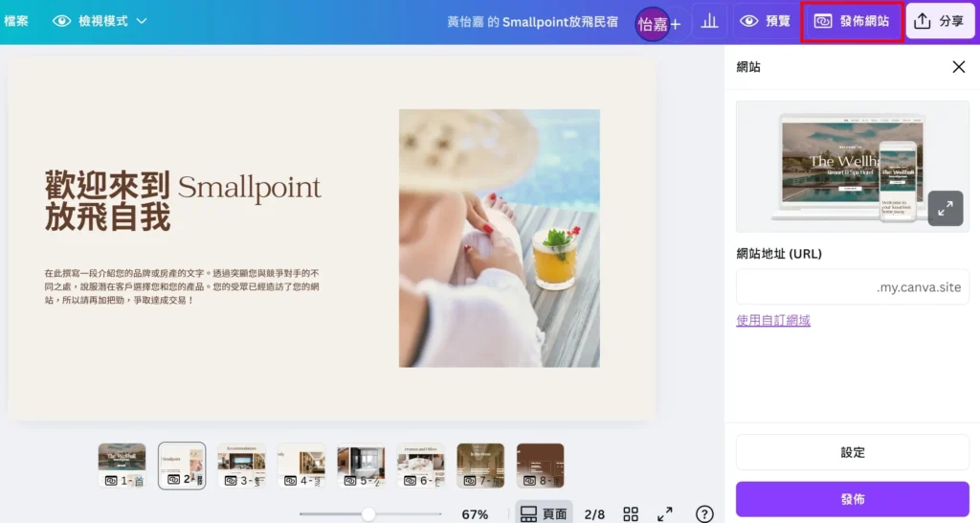Open the analytics bar chart icon
980x523 pixels.
click(x=709, y=21)
